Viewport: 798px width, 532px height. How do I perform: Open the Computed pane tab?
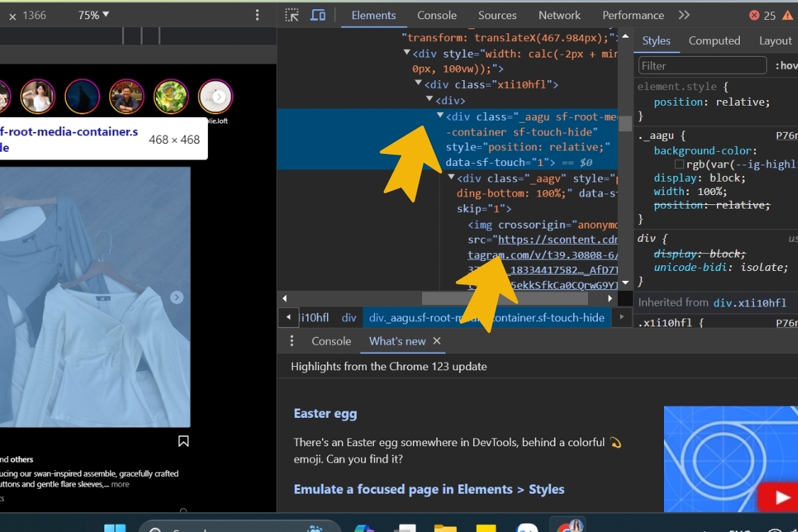tap(714, 40)
